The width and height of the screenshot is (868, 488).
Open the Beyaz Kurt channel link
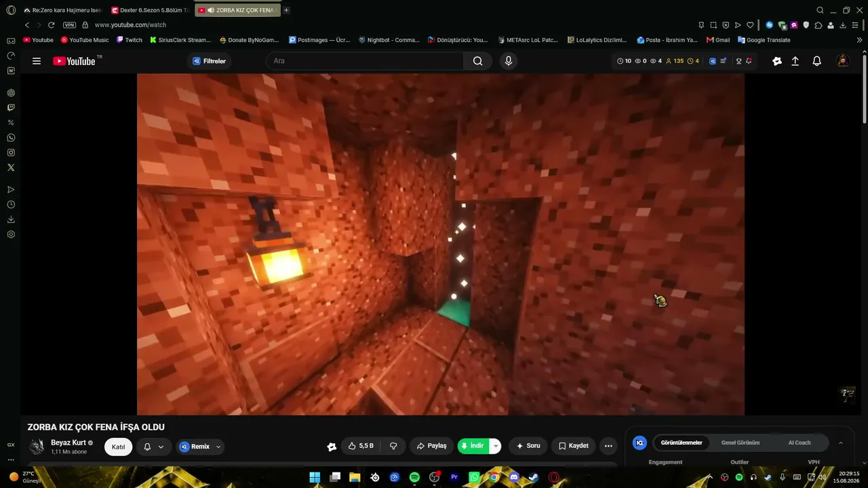[x=68, y=443]
